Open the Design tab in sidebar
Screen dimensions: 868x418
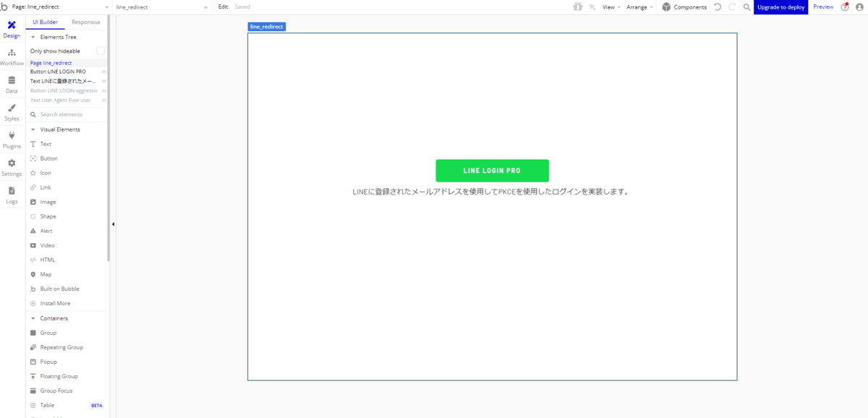point(12,29)
